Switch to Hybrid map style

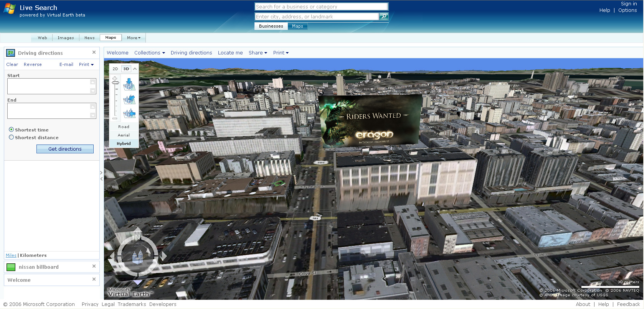(x=124, y=143)
